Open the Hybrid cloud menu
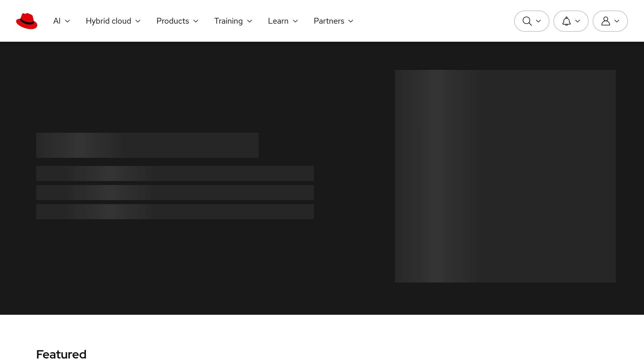This screenshot has width=644, height=362. [108, 21]
